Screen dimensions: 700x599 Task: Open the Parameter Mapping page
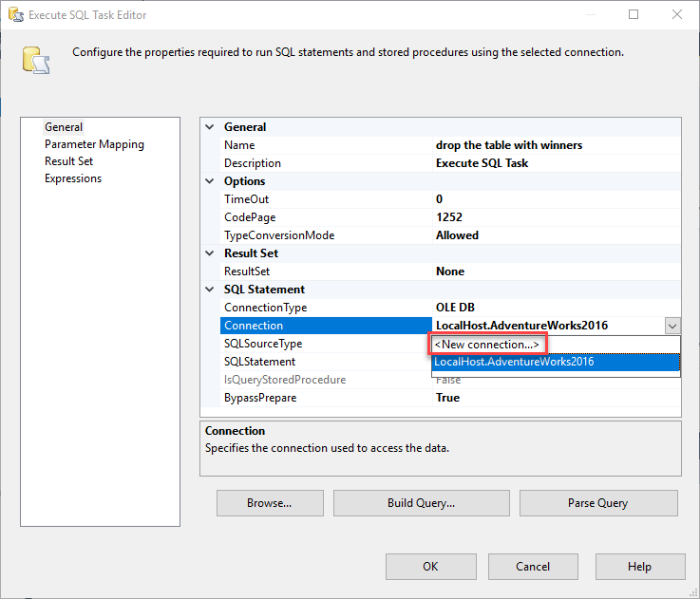tap(94, 144)
